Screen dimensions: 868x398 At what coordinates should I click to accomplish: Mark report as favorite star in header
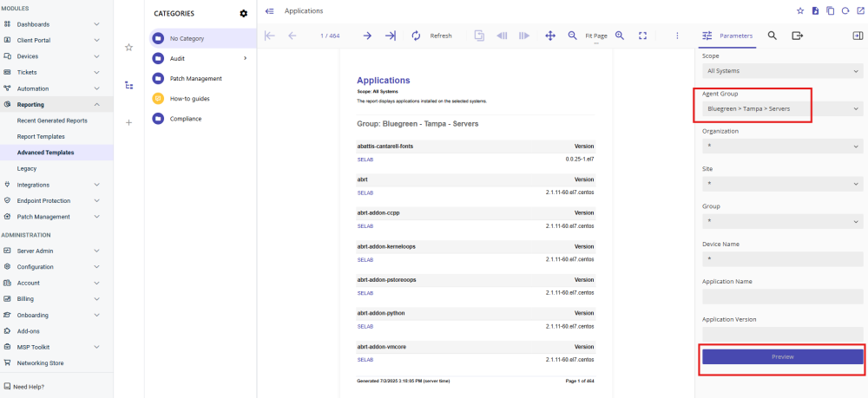click(x=800, y=10)
